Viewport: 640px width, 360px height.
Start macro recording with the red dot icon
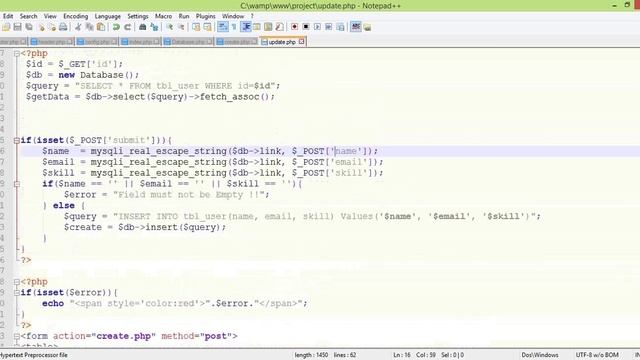[294, 27]
